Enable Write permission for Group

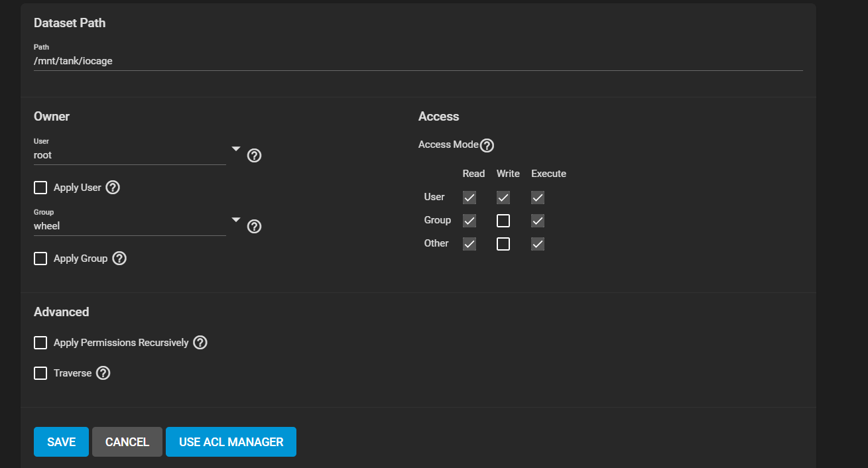[503, 221]
